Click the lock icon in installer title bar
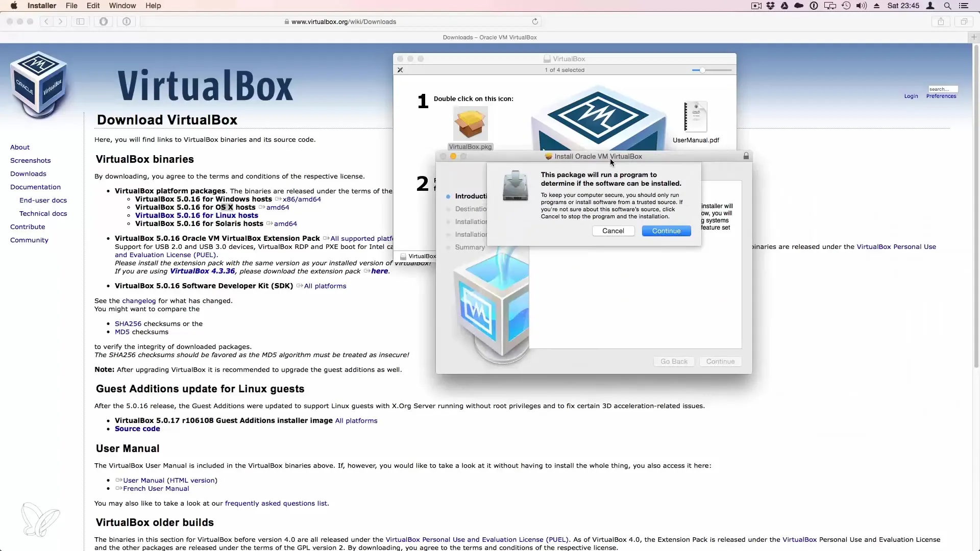The width and height of the screenshot is (980, 551). tap(746, 156)
